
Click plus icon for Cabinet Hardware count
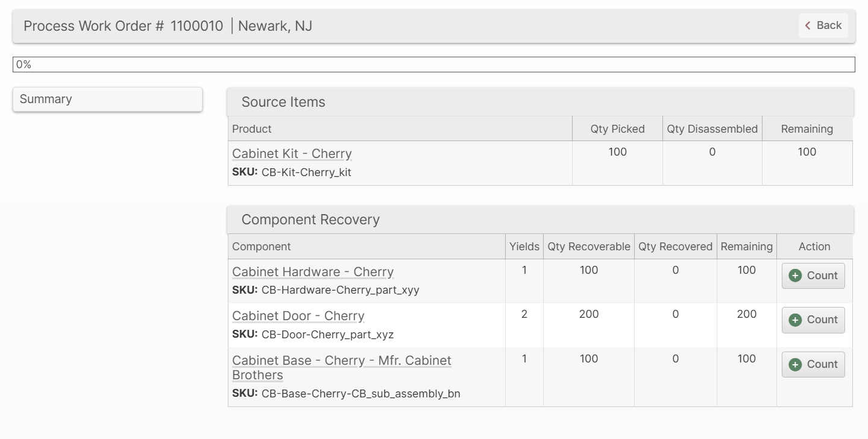(795, 276)
